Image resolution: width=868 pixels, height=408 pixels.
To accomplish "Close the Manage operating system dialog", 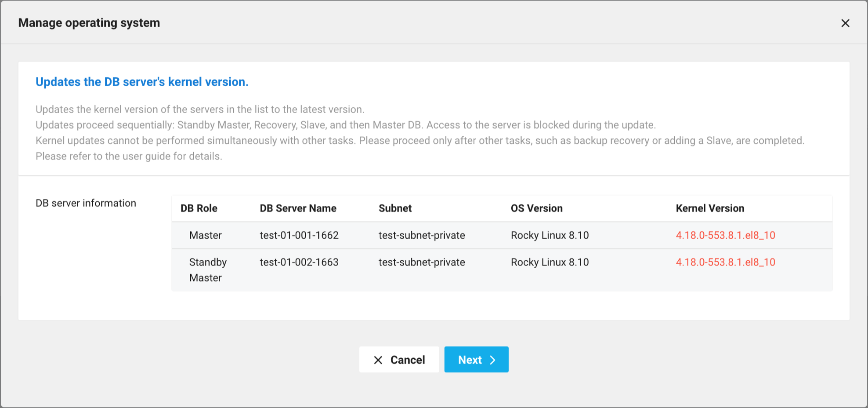I will pos(845,23).
